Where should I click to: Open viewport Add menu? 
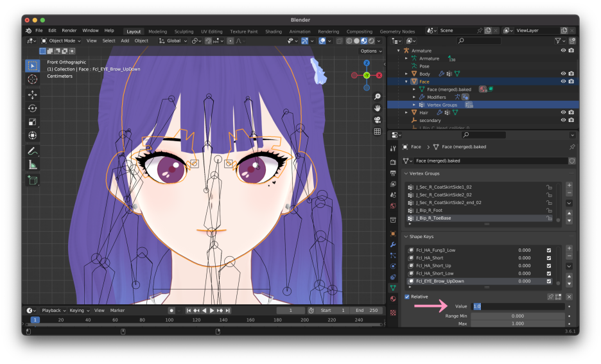125,40
